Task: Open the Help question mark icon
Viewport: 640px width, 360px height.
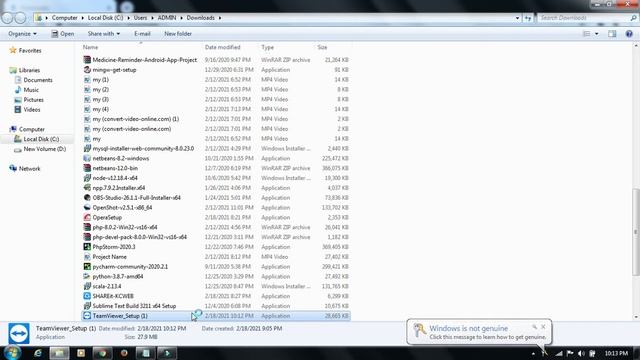Action: click(x=629, y=34)
